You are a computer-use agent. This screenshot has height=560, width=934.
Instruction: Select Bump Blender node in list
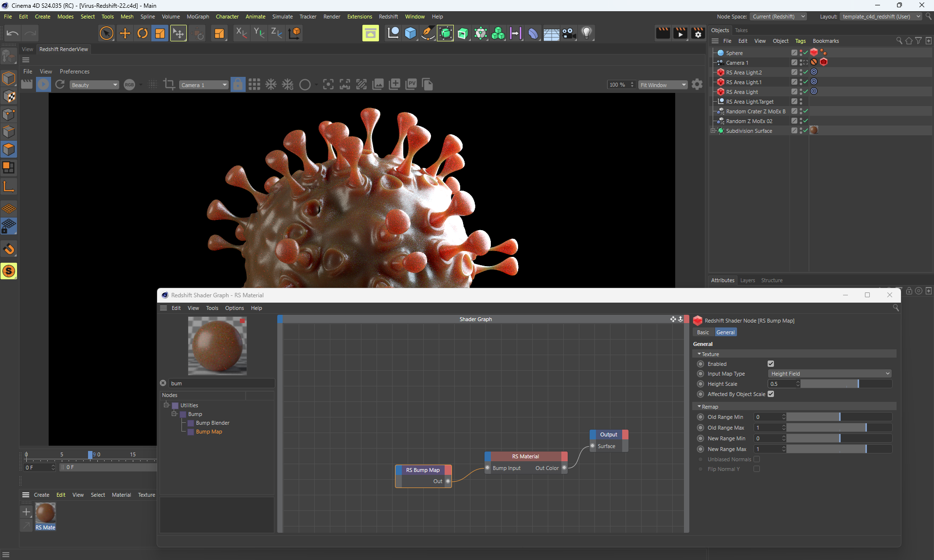click(x=213, y=423)
